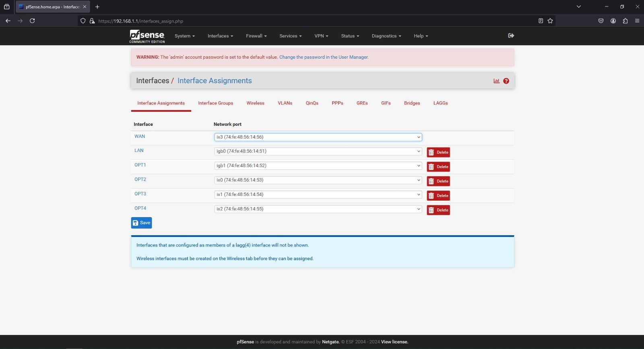Click the Interfaces breadcrumb heading
644x349 pixels.
click(153, 81)
